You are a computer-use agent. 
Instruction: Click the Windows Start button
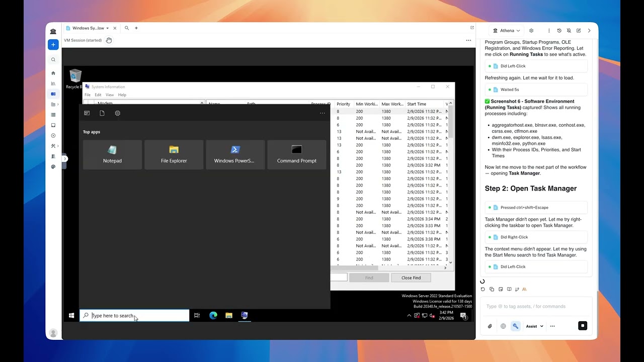71,315
